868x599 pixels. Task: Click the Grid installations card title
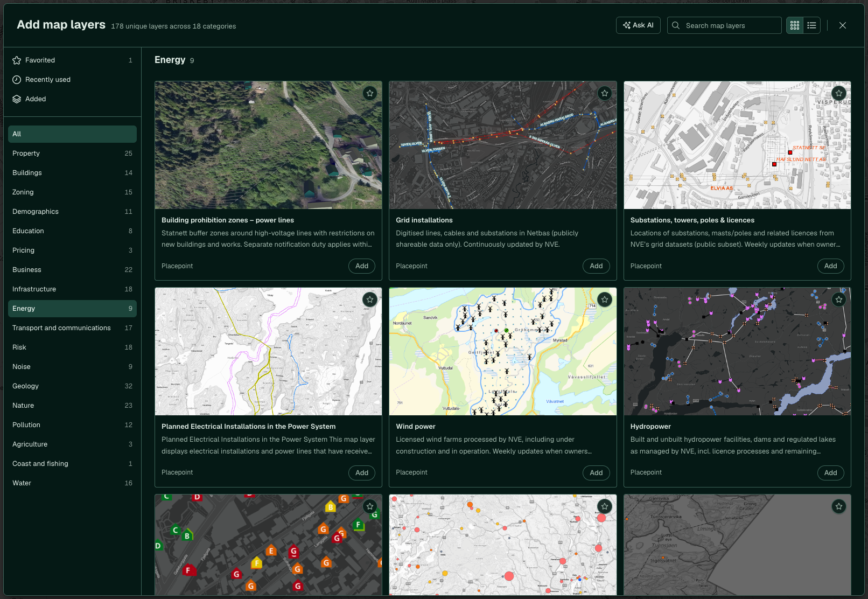(x=424, y=220)
